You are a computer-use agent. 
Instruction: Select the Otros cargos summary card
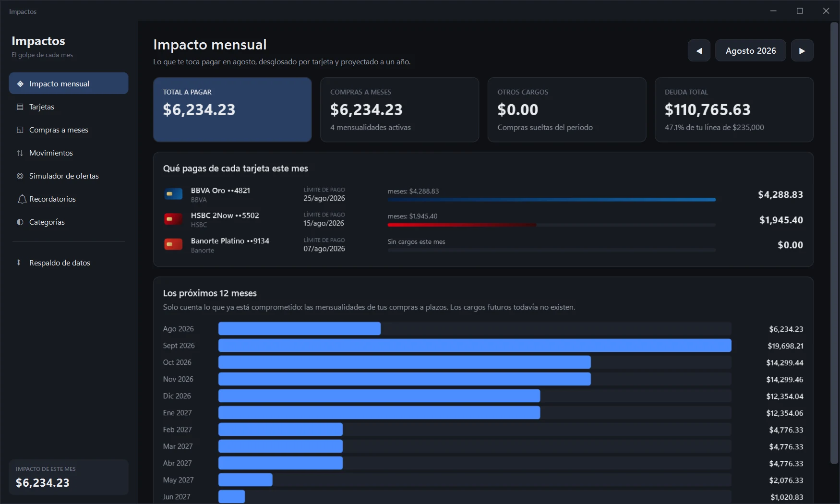567,109
